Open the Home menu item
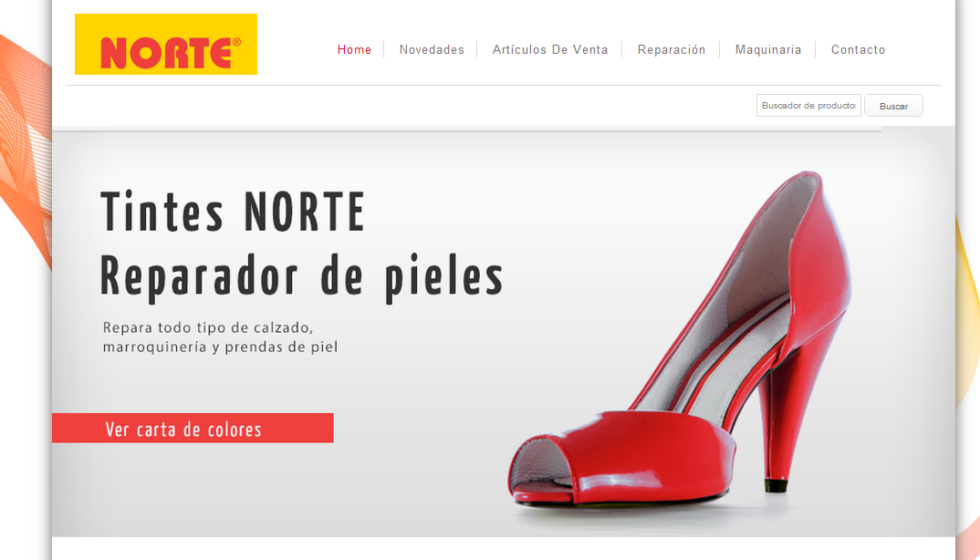 click(x=354, y=49)
